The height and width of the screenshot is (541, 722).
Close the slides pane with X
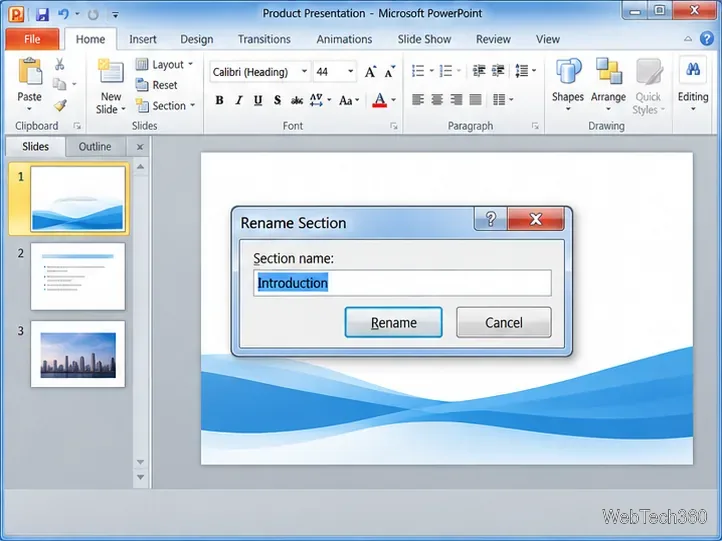coord(140,147)
